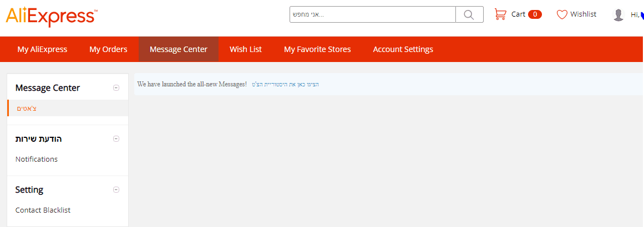This screenshot has width=644, height=227.
Task: Open the Wish List tab
Action: (x=246, y=49)
